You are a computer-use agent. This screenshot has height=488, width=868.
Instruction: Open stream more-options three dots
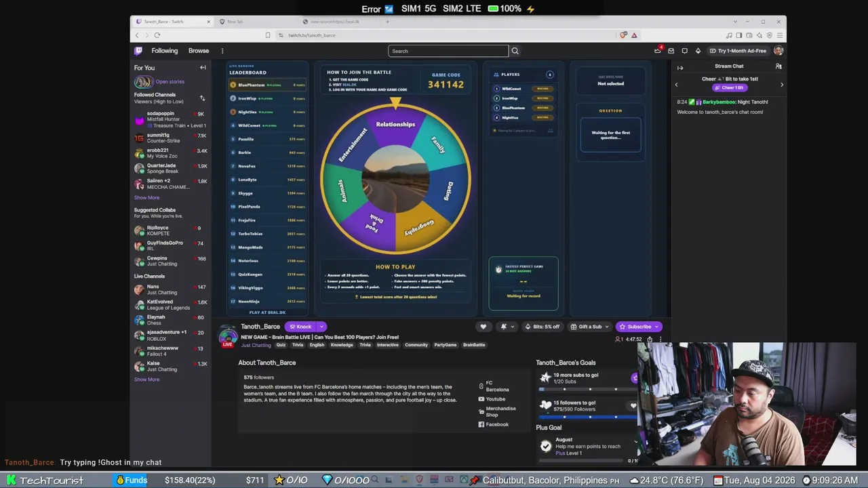click(660, 340)
